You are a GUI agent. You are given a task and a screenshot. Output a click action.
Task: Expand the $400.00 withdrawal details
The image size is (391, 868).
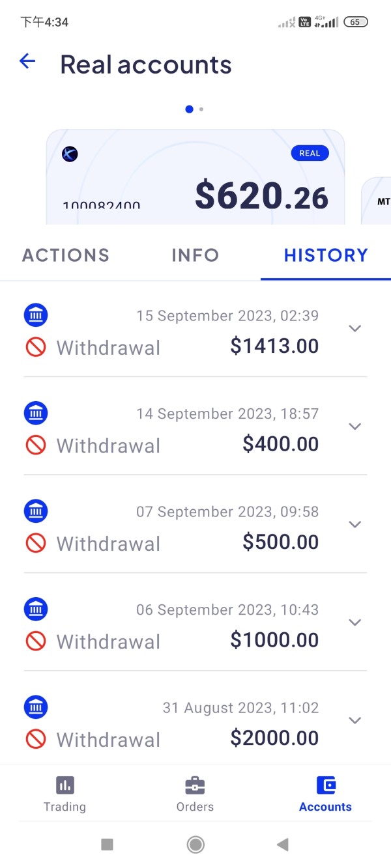coord(355,427)
